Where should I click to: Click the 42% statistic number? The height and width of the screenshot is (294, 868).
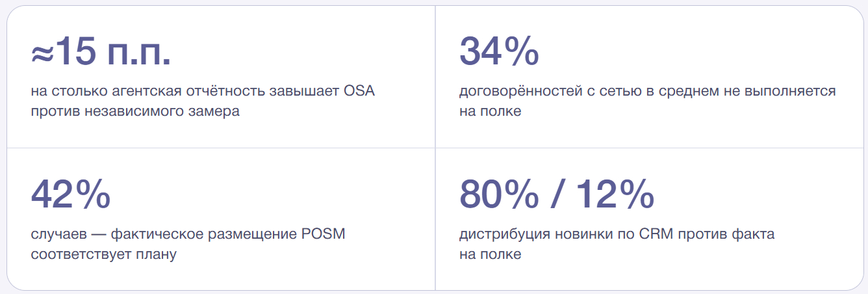coord(70,194)
